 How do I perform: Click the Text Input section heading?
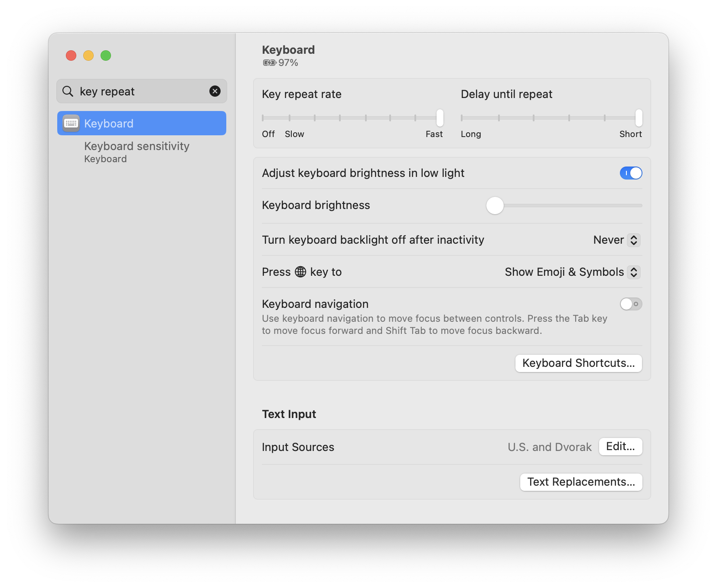[x=289, y=414]
